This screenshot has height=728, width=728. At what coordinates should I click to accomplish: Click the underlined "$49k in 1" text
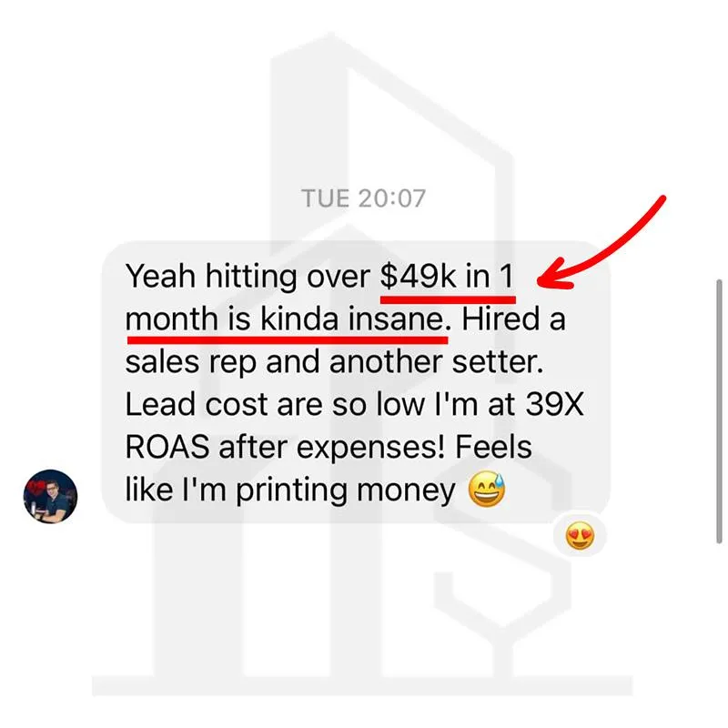pos(447,277)
